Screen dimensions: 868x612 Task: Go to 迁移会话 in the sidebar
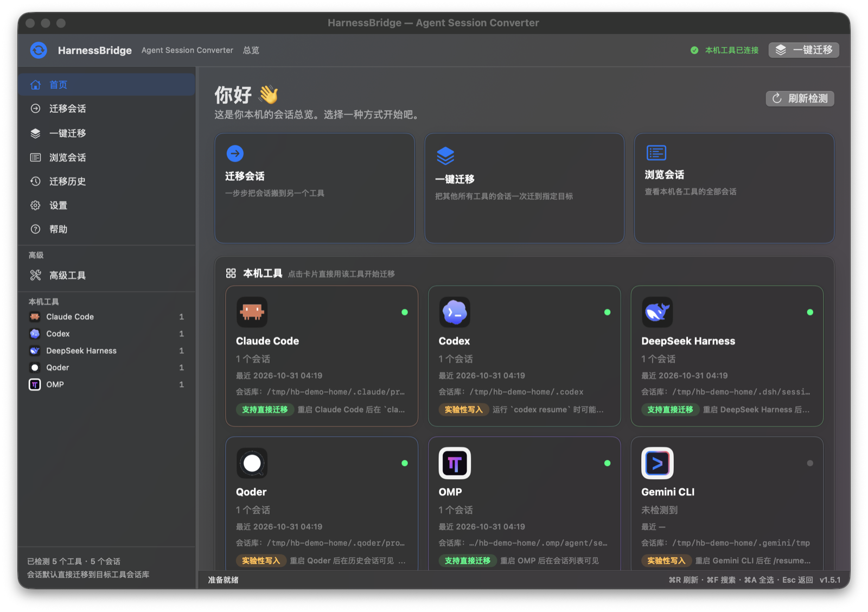pyautogui.click(x=107, y=109)
